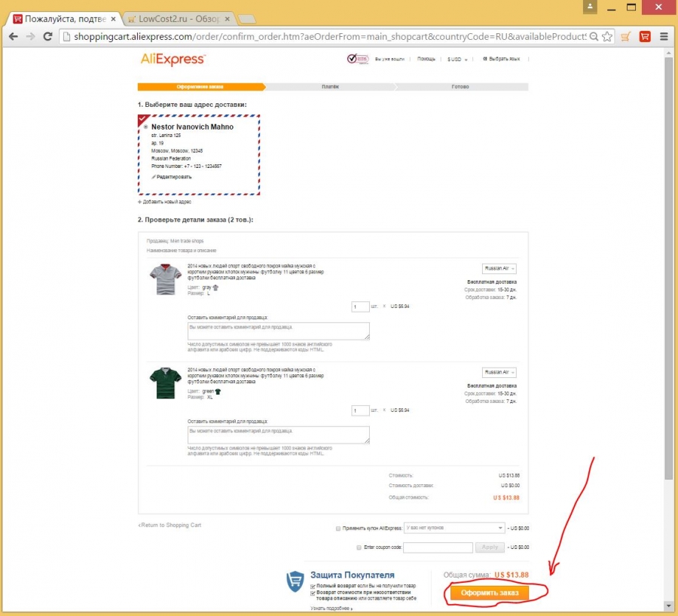Select the Nestor Ivanovich Mahno address radio button
The height and width of the screenshot is (616, 678).
pos(145,127)
